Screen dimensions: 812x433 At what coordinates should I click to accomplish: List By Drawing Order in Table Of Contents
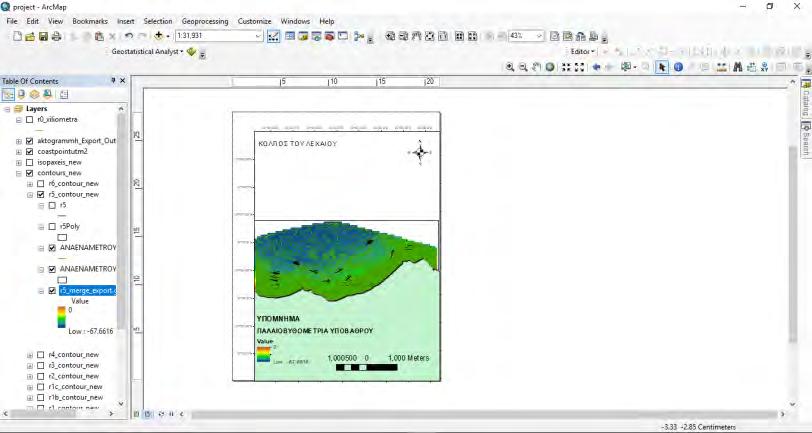click(8, 94)
